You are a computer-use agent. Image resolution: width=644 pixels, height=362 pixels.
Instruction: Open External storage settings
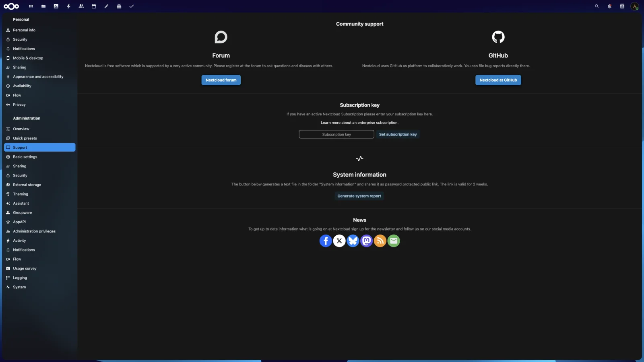tap(40, 185)
